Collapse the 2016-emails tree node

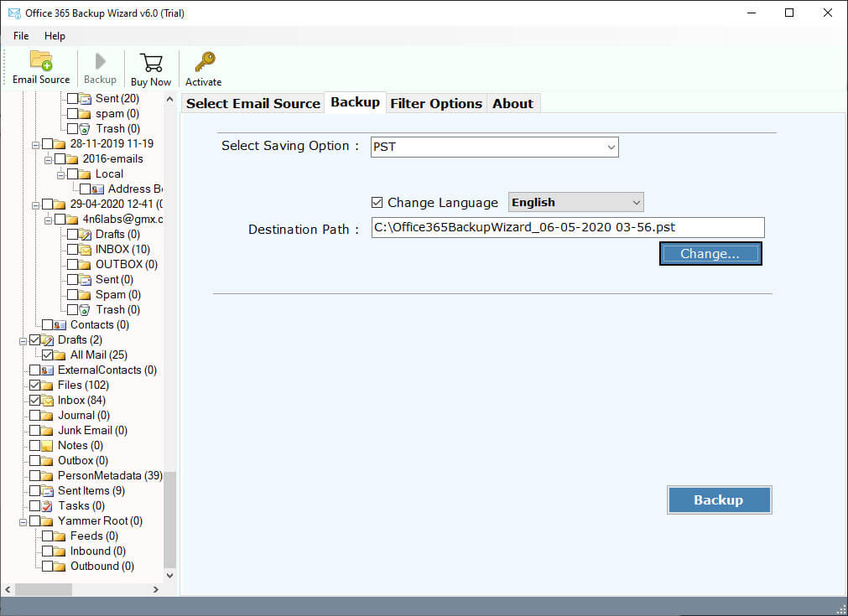[x=48, y=160]
